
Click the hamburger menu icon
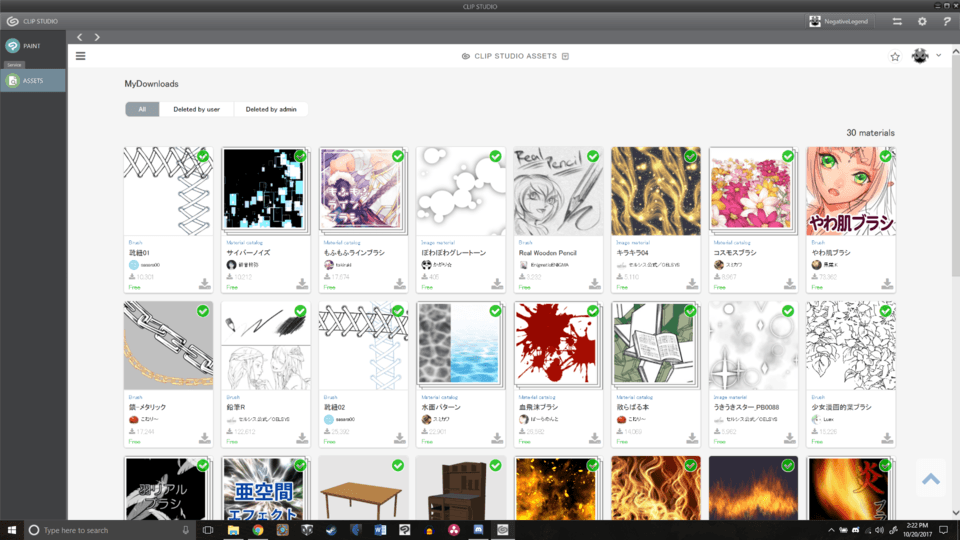[x=80, y=56]
